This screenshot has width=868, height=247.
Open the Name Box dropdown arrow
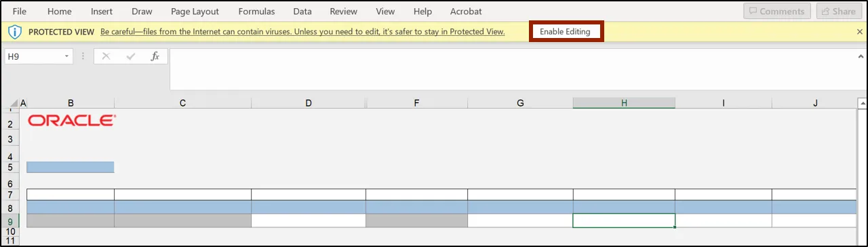point(67,56)
